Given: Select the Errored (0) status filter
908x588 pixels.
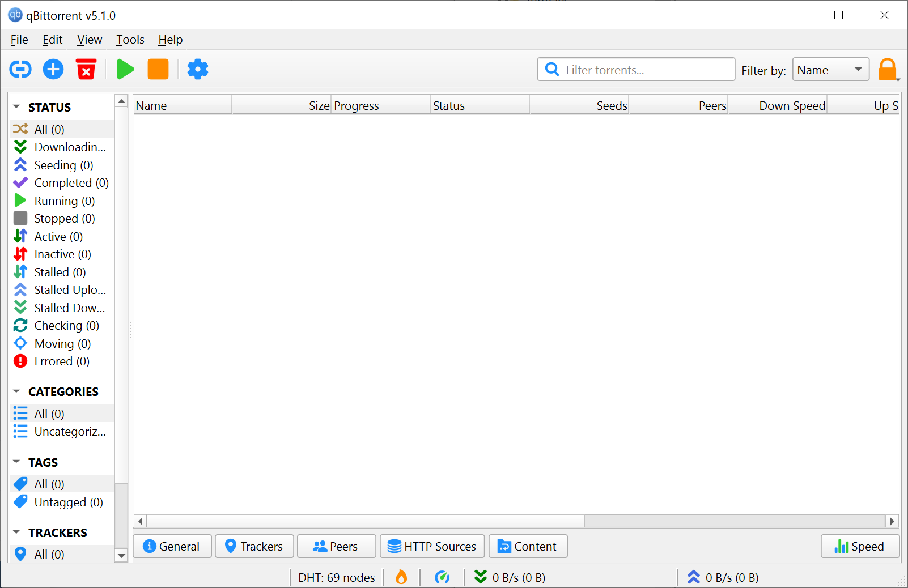Looking at the screenshot, I should [62, 361].
